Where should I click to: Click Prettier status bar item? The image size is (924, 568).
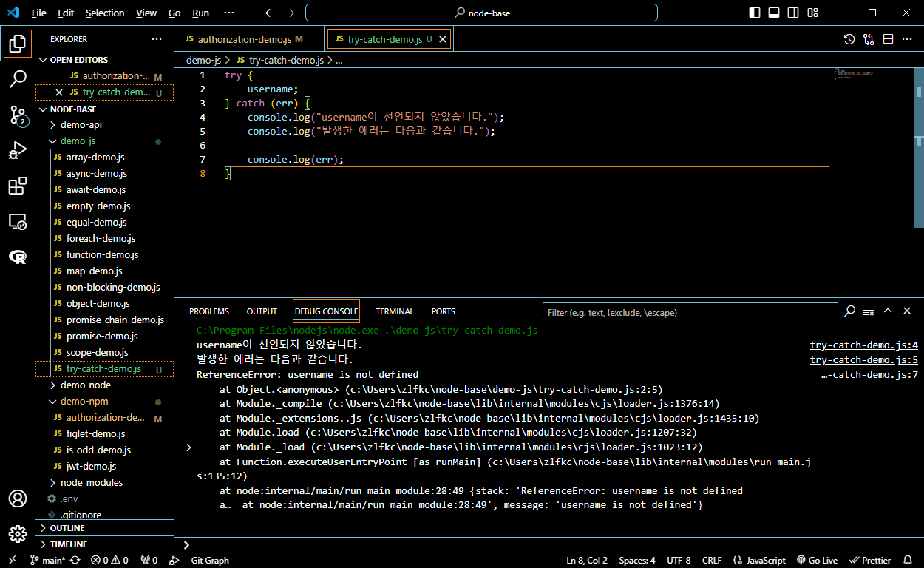coord(870,560)
